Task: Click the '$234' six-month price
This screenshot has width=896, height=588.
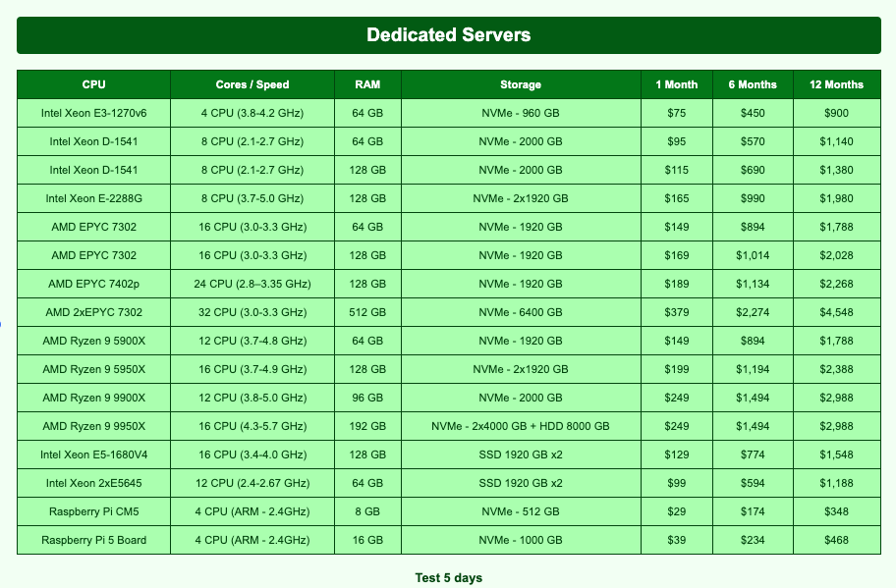Action: click(753, 540)
